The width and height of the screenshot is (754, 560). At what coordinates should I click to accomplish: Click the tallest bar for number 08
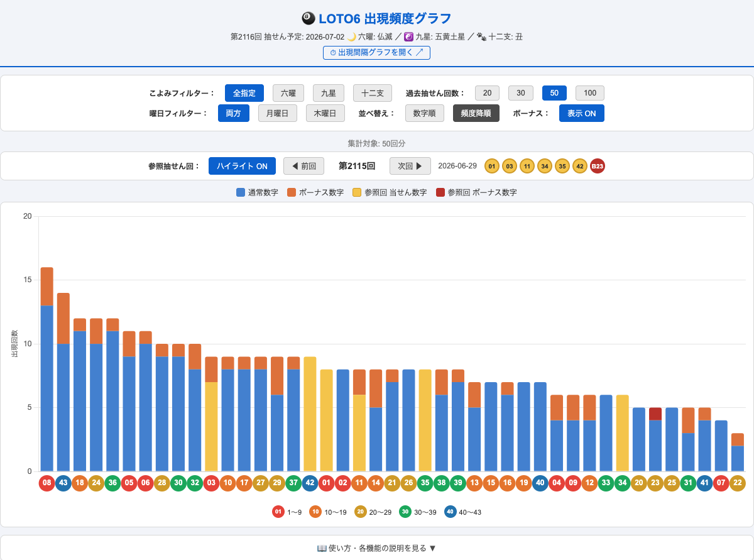[x=47, y=370]
